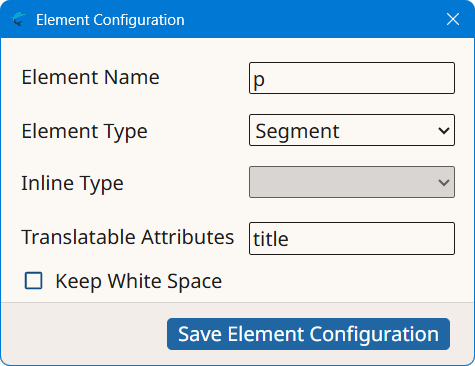This screenshot has height=366, width=475.
Task: Click the Inline Type label
Action: click(72, 183)
